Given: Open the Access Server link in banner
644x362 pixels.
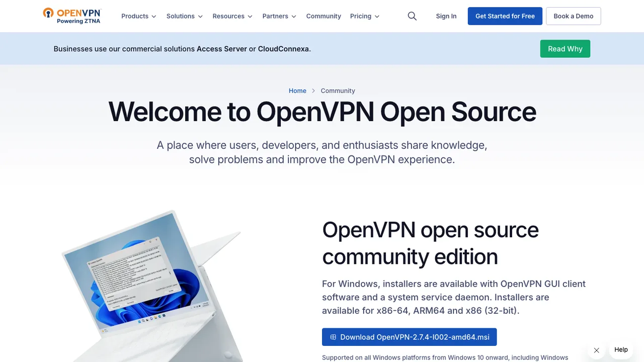Looking at the screenshot, I should (x=222, y=49).
